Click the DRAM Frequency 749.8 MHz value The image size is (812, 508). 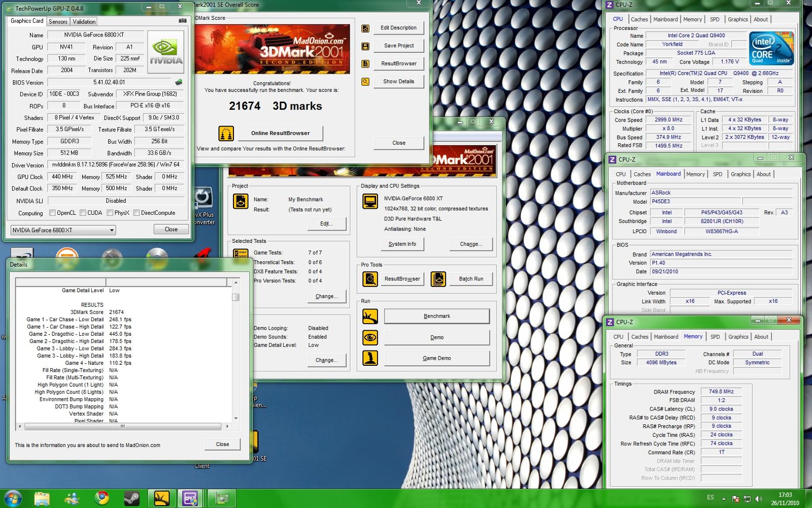(721, 392)
